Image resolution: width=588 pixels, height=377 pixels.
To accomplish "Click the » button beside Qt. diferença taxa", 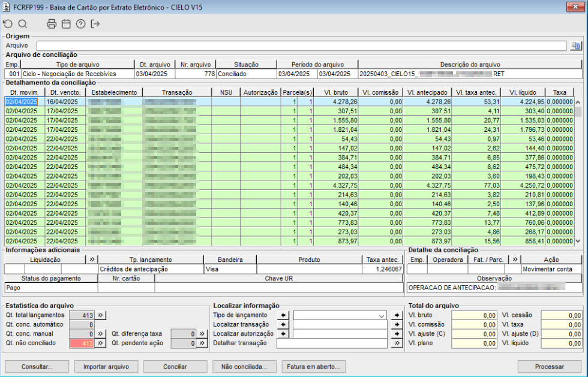I will pos(202,333).
